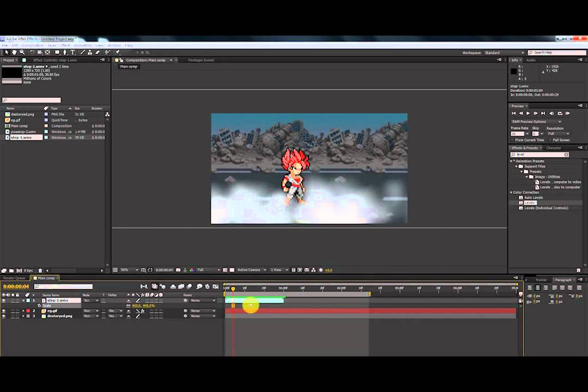Click the eg.gif red label color swatch
This screenshot has height=392, width=588.
pyautogui.click(x=28, y=311)
